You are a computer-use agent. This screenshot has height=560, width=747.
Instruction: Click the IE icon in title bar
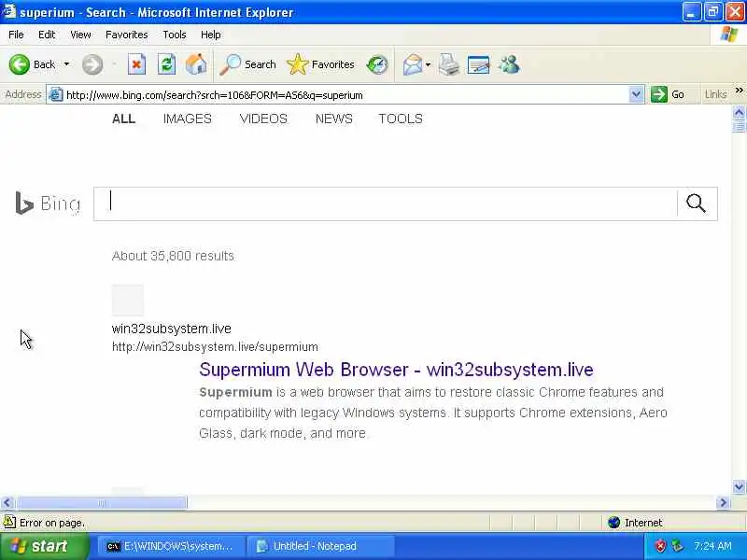9,11
